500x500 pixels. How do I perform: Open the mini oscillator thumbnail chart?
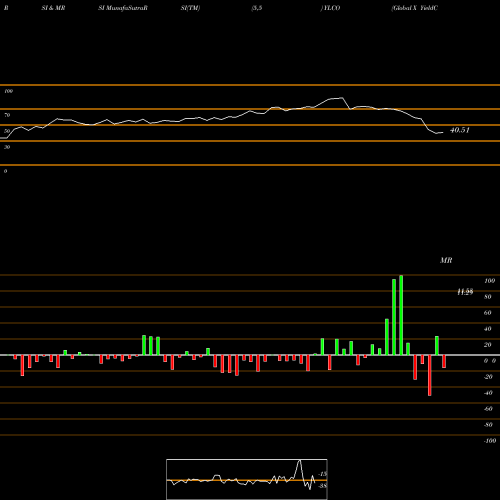click(247, 479)
